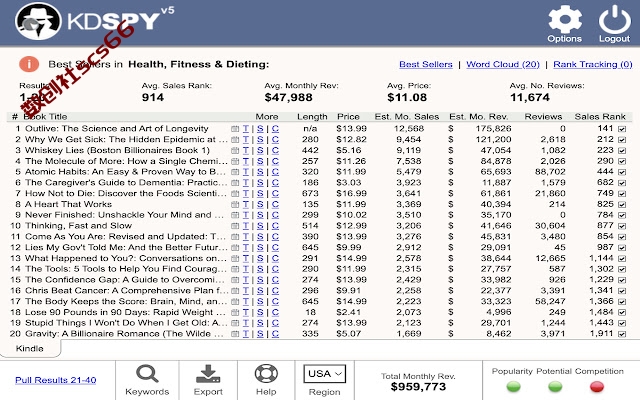Screen dimensions: 640x400
Task: Sort by Length column header
Action: click(312, 117)
